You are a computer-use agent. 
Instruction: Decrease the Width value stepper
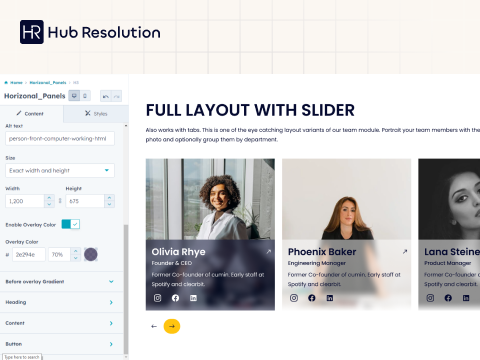point(49,204)
